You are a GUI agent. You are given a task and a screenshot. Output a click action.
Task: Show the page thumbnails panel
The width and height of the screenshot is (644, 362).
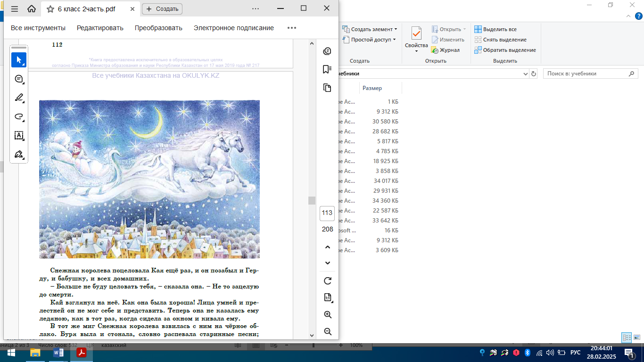(327, 88)
